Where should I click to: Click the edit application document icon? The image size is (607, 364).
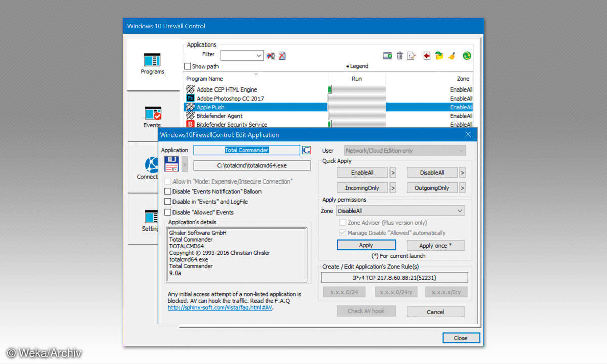[x=412, y=56]
